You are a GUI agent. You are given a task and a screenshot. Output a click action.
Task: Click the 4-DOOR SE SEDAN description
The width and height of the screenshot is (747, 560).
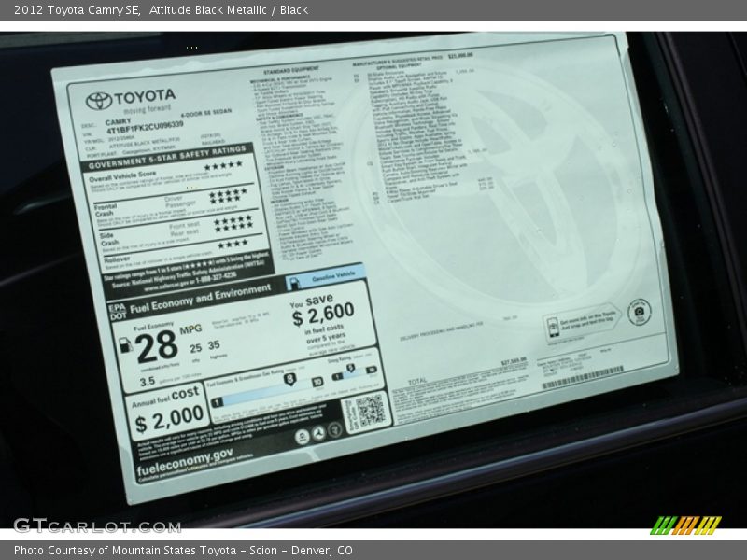pyautogui.click(x=205, y=113)
